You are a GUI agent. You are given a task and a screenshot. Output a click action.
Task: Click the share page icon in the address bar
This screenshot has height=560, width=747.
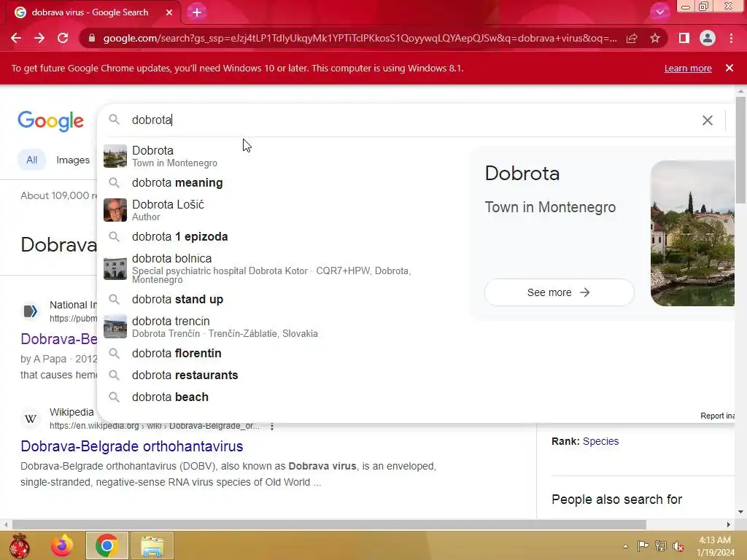tap(632, 38)
